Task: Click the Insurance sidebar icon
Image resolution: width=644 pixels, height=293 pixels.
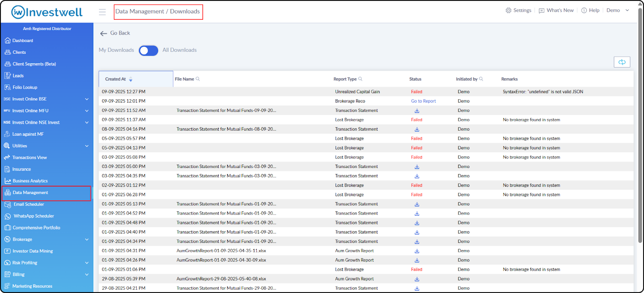Action: (7, 169)
